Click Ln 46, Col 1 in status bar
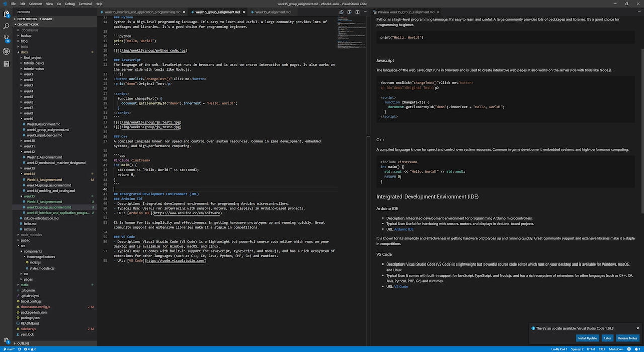 pos(559,349)
